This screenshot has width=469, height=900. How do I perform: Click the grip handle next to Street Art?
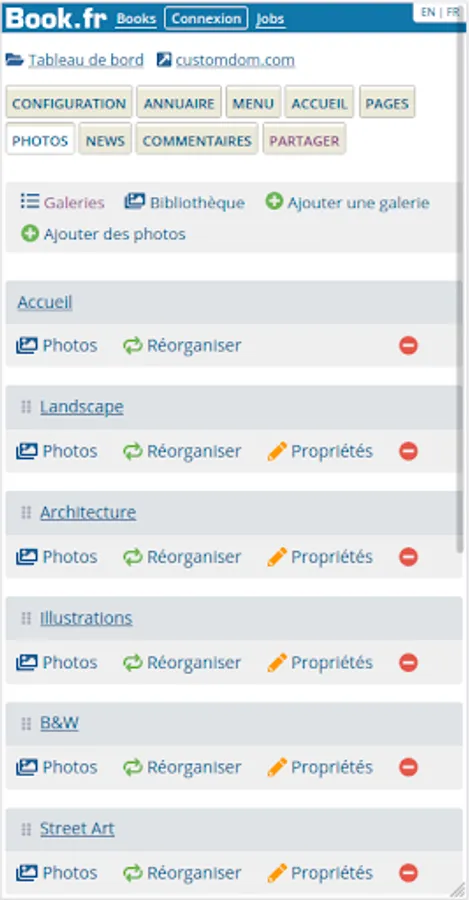point(26,829)
